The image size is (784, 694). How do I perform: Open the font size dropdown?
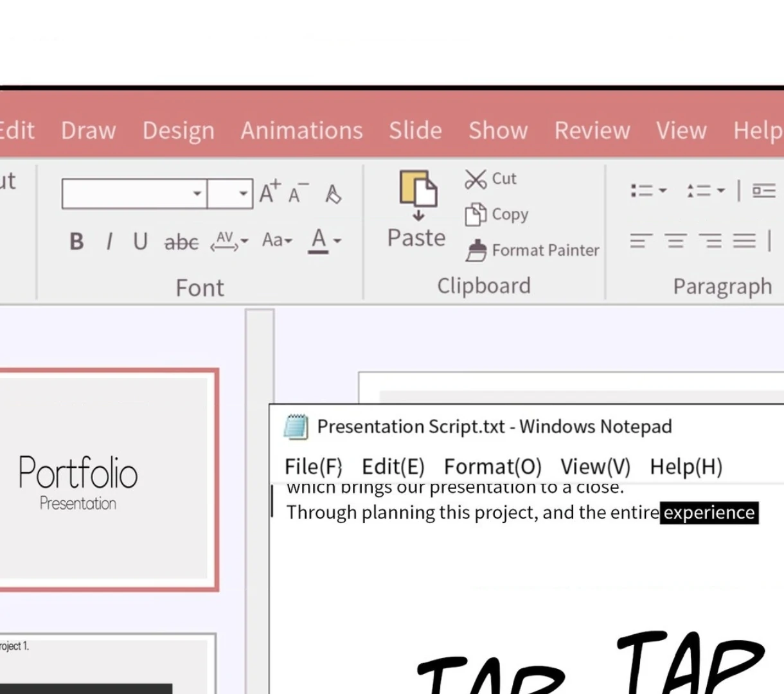243,193
